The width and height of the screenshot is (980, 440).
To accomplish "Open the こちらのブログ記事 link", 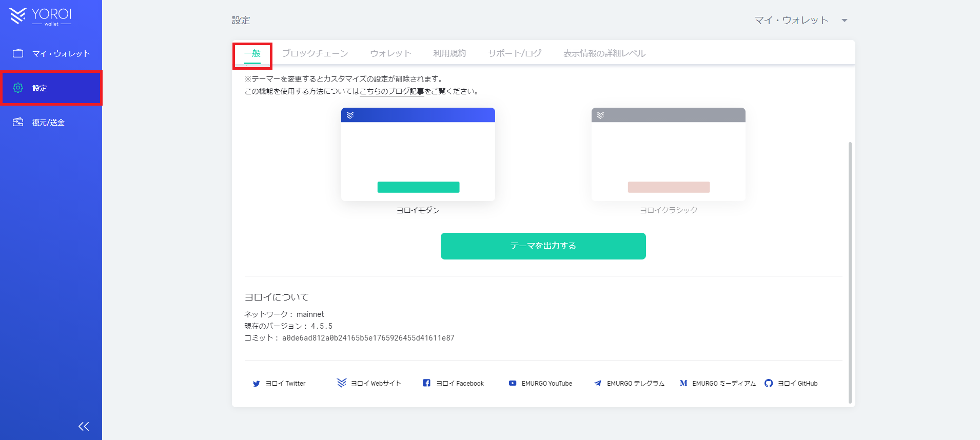I will tap(391, 91).
